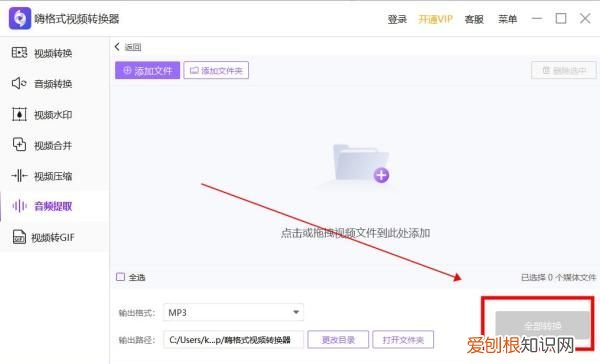Image resolution: width=600 pixels, height=364 pixels.
Task: Click 点击或拖拽视频文件到此处添加 text
Action: tap(355, 233)
